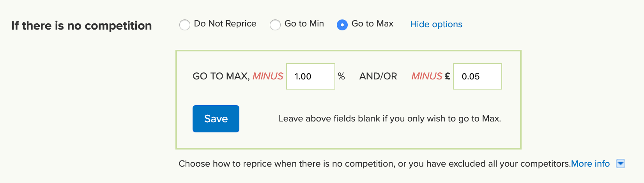Click the Hide options link

(x=436, y=25)
